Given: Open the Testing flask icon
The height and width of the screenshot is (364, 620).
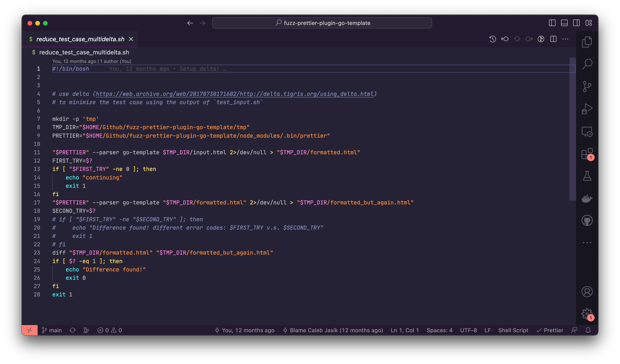Looking at the screenshot, I should click(x=587, y=176).
